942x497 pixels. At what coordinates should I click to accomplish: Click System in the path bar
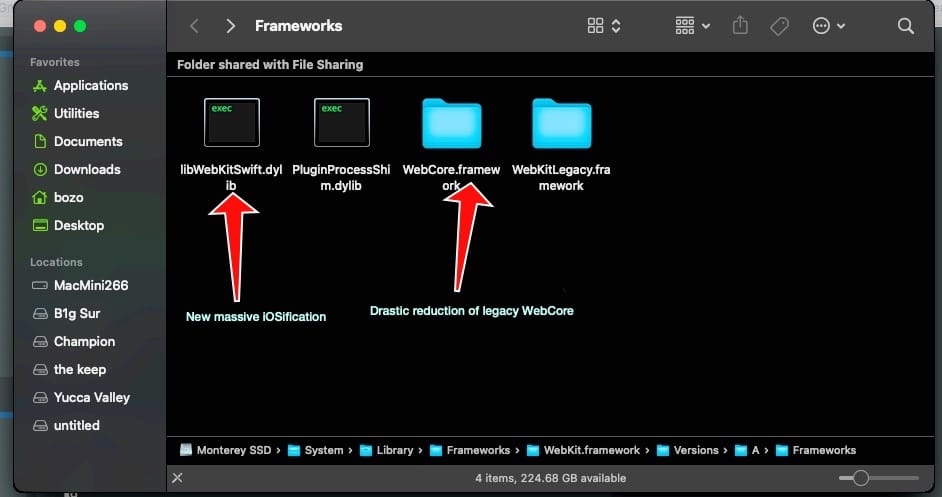click(x=315, y=450)
